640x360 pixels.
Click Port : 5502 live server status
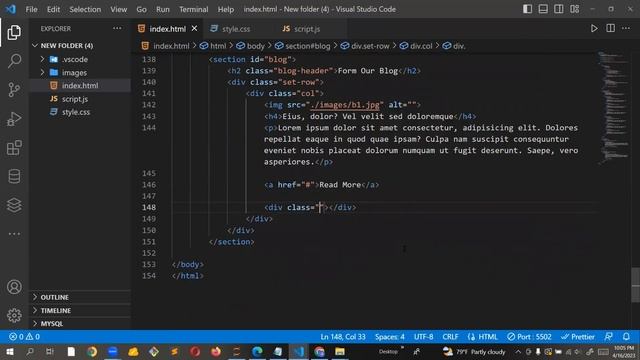(x=529, y=337)
